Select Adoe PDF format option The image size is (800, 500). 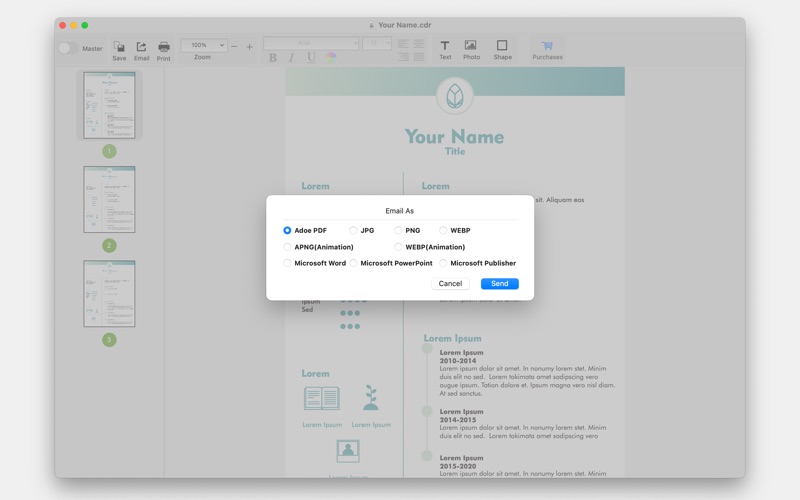tap(305, 231)
